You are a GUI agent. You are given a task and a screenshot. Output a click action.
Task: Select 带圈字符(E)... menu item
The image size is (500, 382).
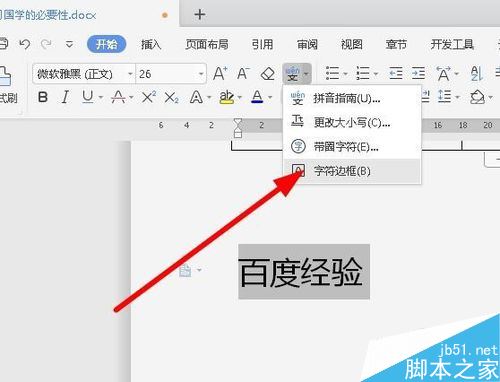coord(352,146)
